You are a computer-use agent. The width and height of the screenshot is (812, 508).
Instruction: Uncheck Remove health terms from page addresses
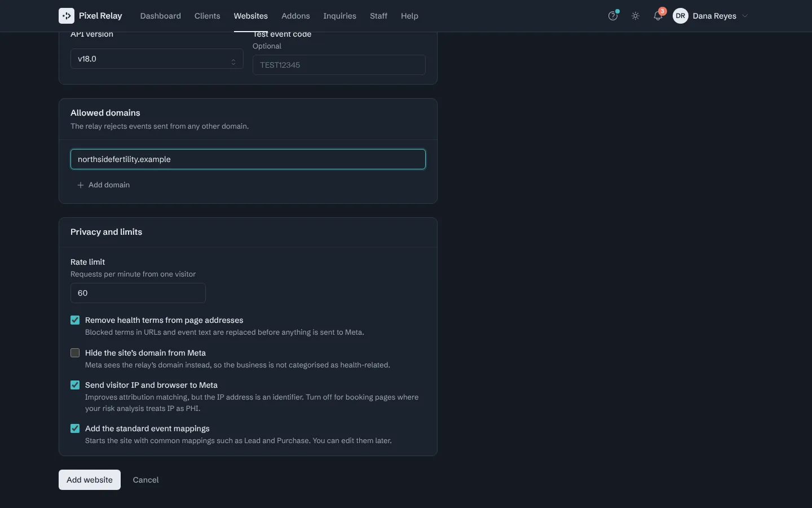coord(75,320)
